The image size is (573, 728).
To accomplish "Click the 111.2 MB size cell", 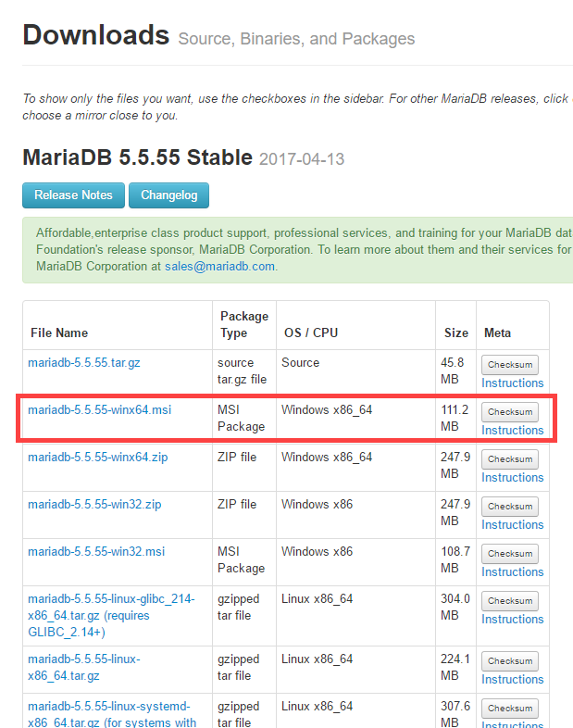I will coord(455,419).
